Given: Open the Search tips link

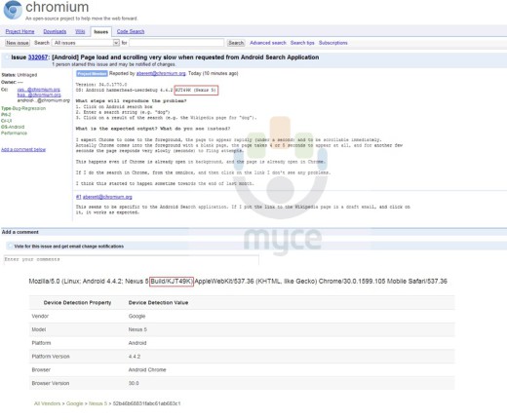Looking at the screenshot, I should 302,43.
